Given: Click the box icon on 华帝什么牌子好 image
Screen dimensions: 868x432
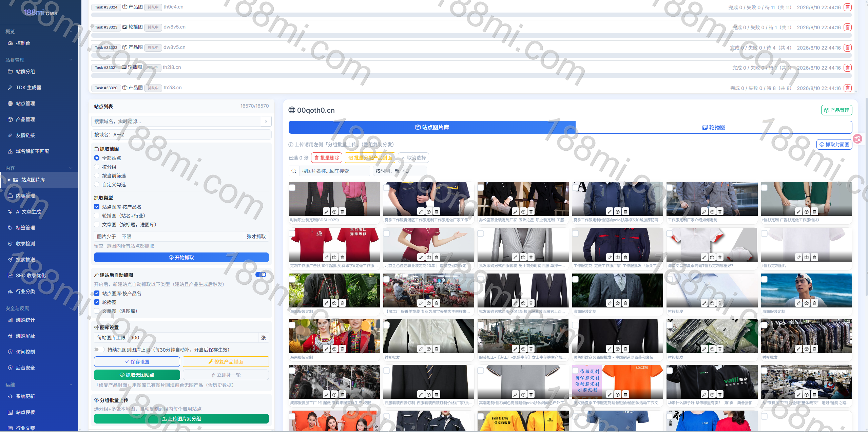Looking at the screenshot, I should 712,395.
